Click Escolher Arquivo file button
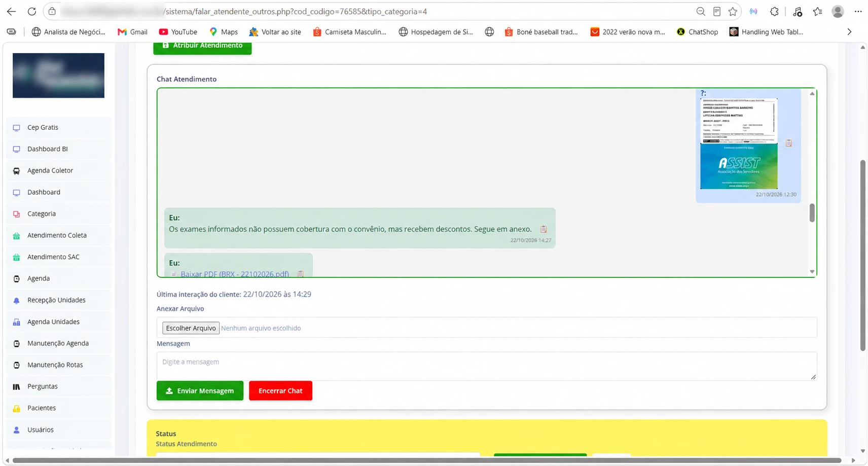 coord(191,328)
